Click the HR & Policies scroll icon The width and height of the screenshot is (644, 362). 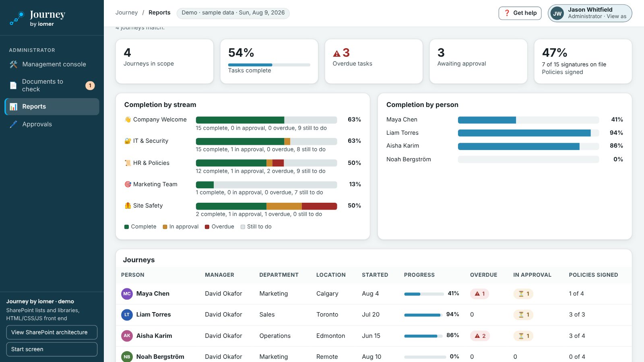(x=128, y=163)
